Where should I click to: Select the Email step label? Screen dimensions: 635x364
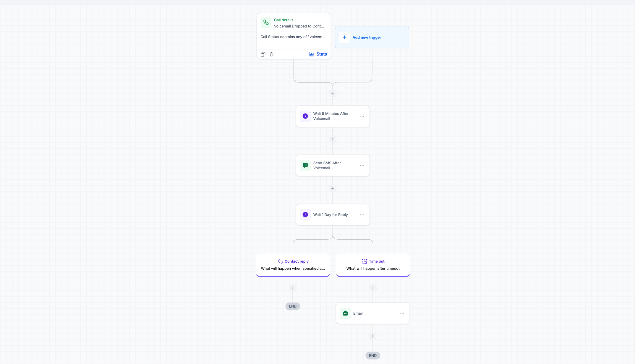tap(358, 313)
